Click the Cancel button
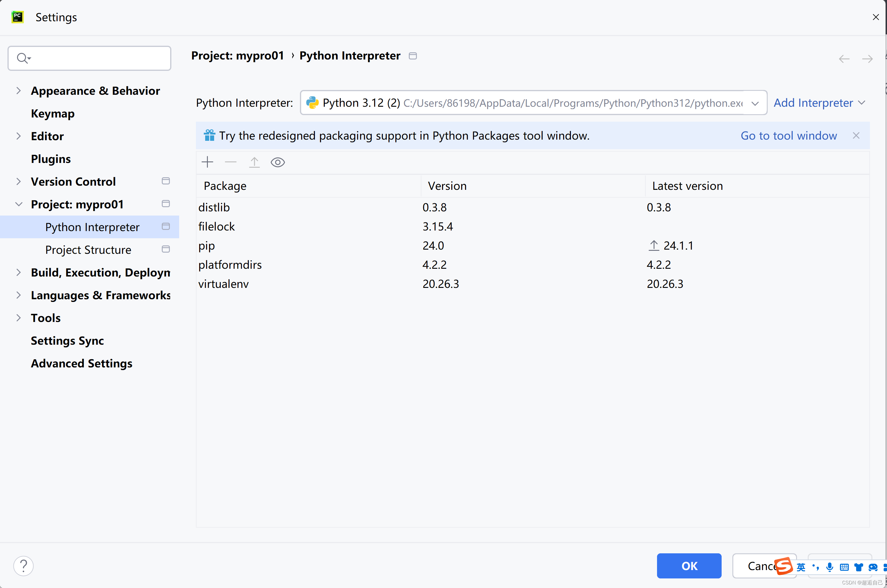 coord(764,566)
